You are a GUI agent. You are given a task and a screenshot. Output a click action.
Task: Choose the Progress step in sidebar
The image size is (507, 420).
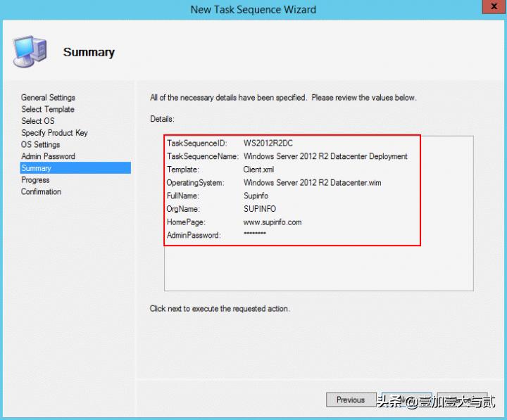[35, 180]
